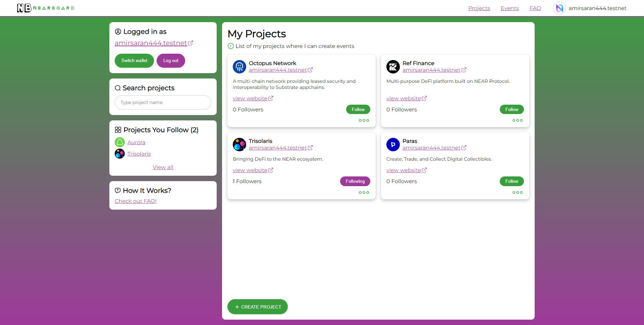The width and height of the screenshot is (644, 325).
Task: Open Trisolaris owner account link
Action: click(x=281, y=148)
